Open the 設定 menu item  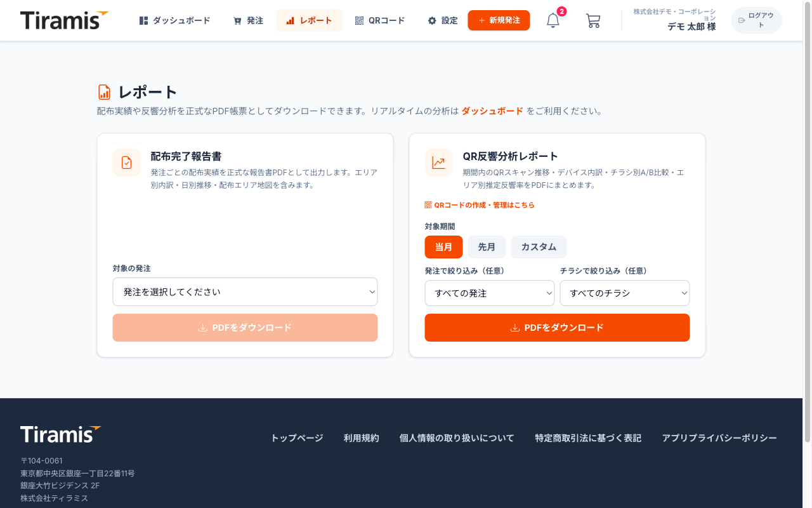tap(442, 20)
